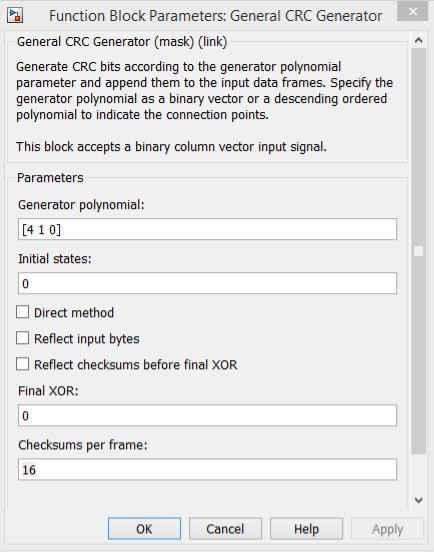Click into the Generator polynomial field
This screenshot has width=434, height=553.
pyautogui.click(x=207, y=229)
